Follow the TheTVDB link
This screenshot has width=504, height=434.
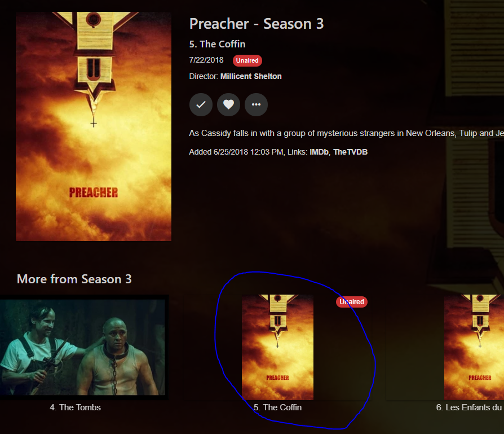350,152
